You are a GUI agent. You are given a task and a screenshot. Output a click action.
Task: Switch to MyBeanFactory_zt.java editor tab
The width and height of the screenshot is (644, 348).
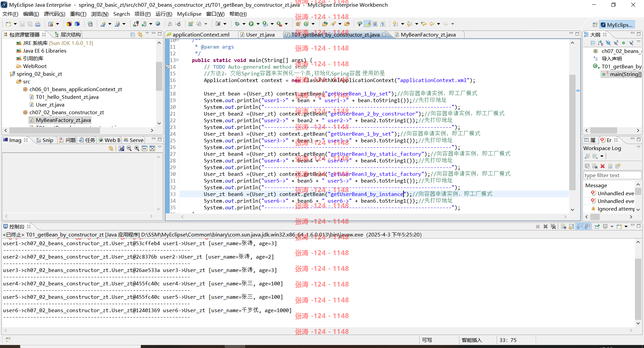[428, 34]
